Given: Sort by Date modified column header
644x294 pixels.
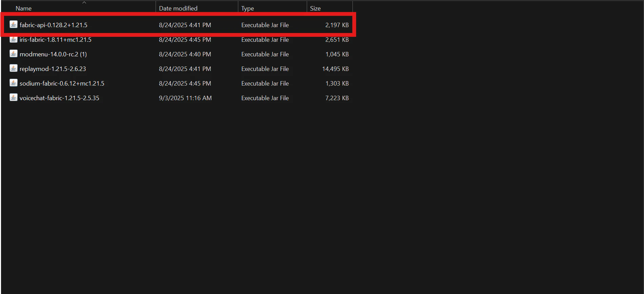Looking at the screenshot, I should 178,8.
